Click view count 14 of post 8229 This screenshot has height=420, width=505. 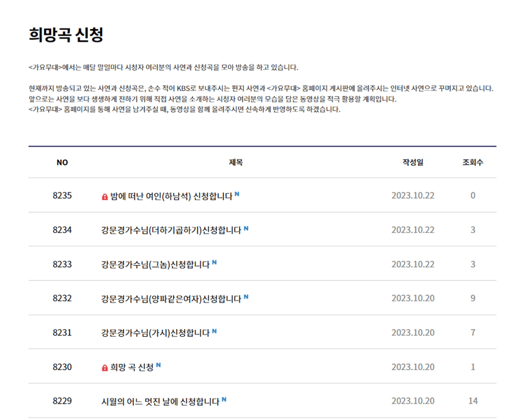point(473,401)
